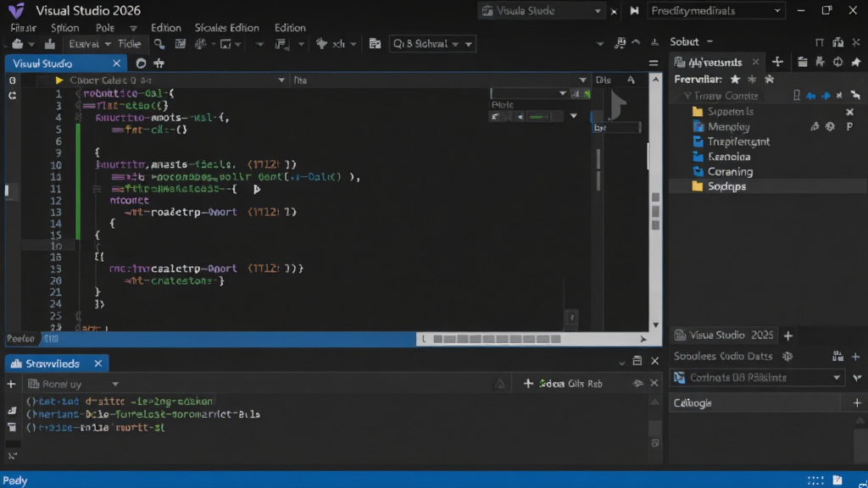Click the Fidle toolbar button
Screen dimensions: 868x488
(x=129, y=44)
